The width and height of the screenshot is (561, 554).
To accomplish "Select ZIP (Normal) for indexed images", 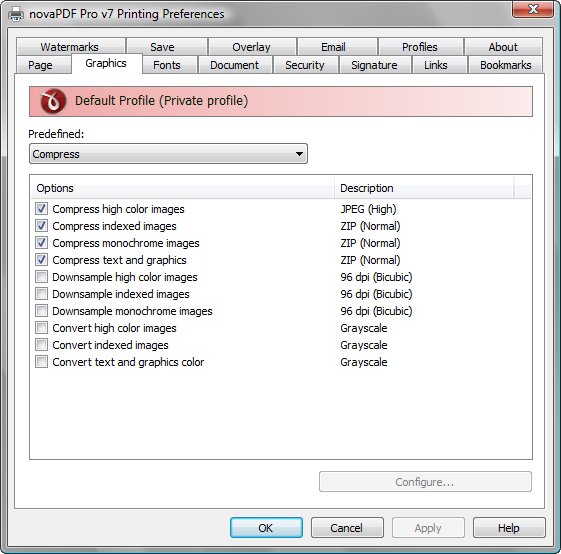I will pos(370,226).
